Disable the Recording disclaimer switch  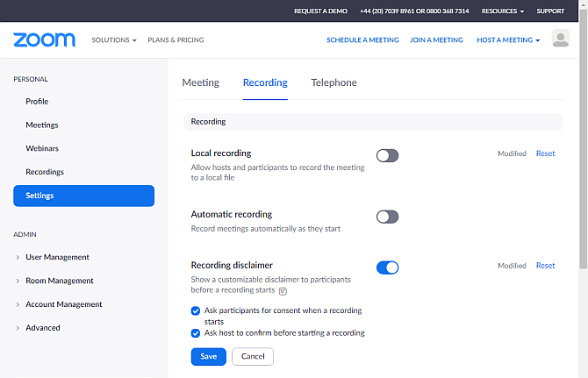coord(387,267)
